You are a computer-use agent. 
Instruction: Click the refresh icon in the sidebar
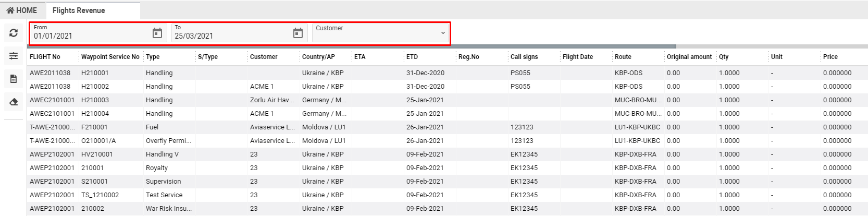[x=14, y=33]
